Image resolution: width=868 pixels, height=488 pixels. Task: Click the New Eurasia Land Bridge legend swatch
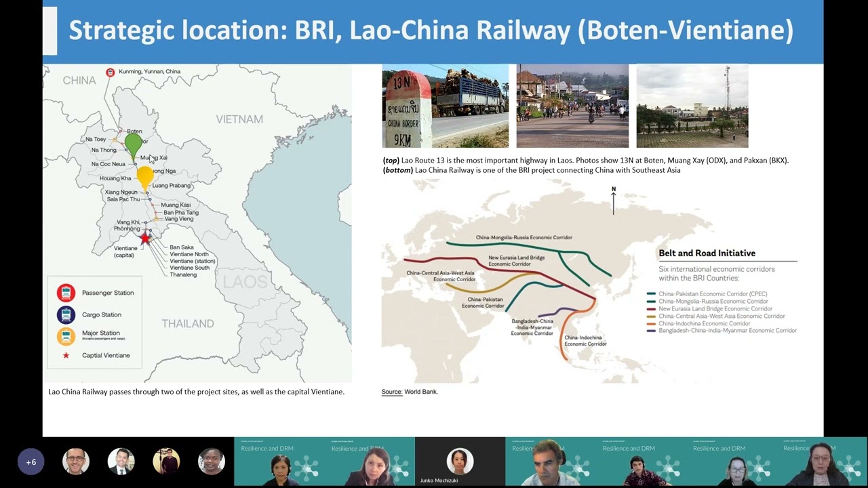651,309
